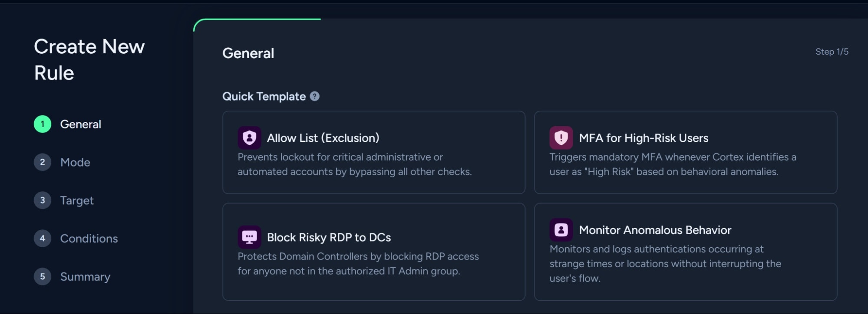Pick the Block Risky RDP to DCs template
Screen dimensions: 868x314
click(x=374, y=252)
